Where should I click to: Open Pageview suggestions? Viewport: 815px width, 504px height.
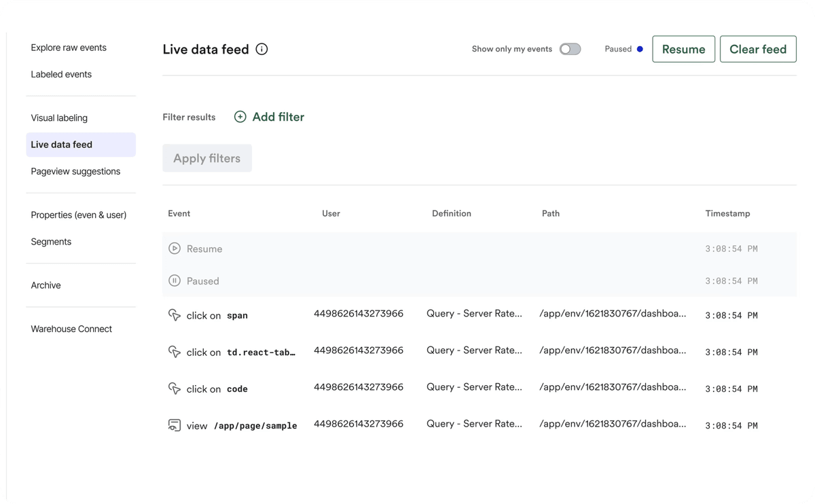[x=75, y=171]
